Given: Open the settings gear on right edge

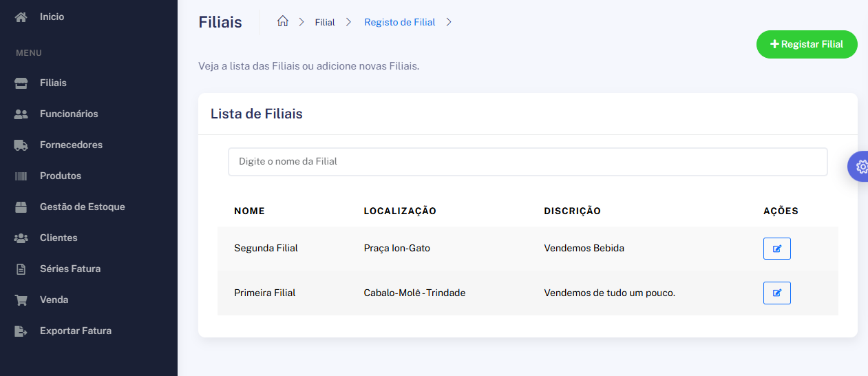Looking at the screenshot, I should tap(860, 167).
